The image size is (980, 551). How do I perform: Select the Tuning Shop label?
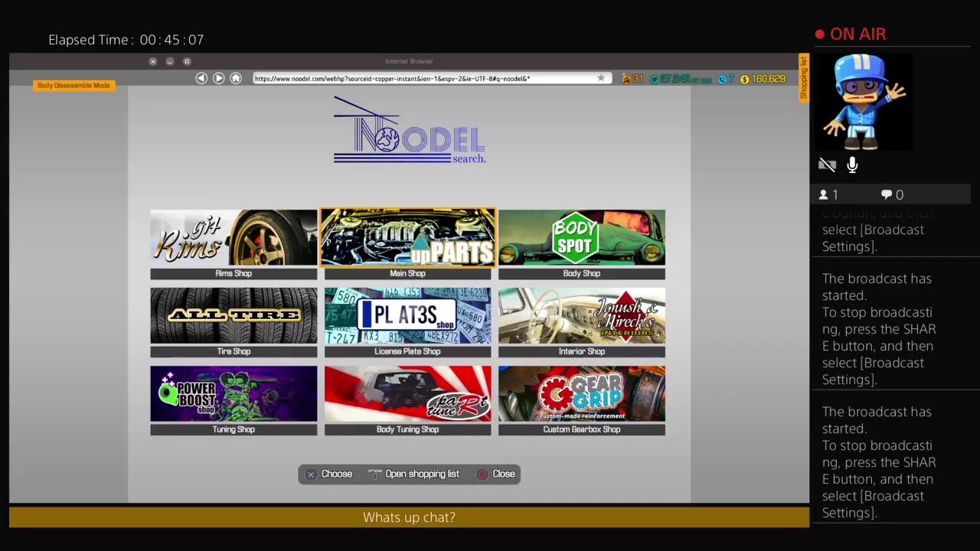(234, 429)
